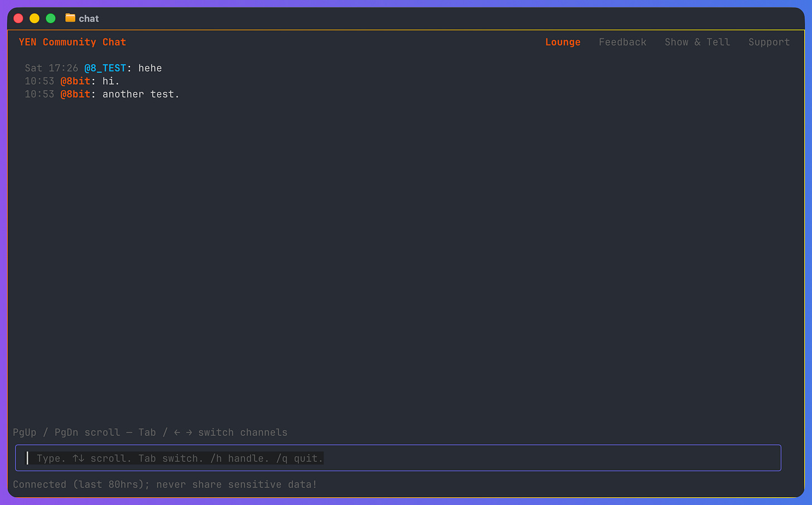Focus the chat message input field
812x505 pixels.
click(x=398, y=458)
